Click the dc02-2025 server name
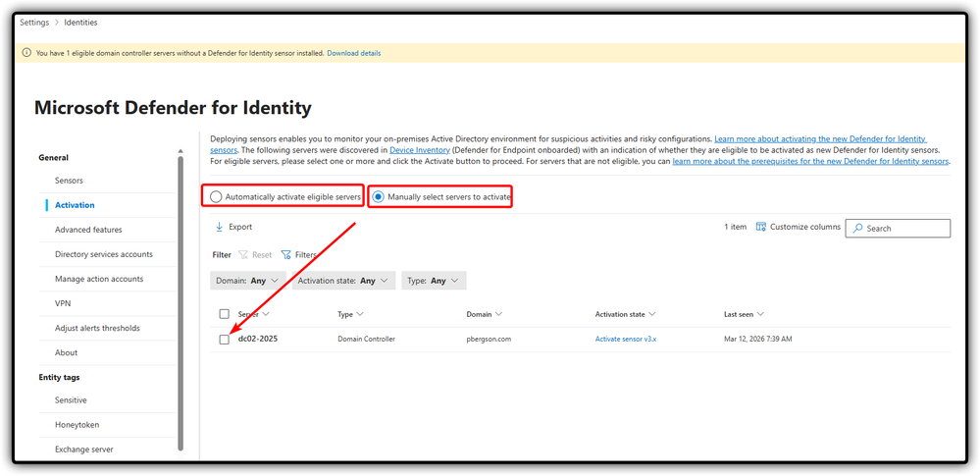This screenshot has height=476, width=980. (257, 339)
